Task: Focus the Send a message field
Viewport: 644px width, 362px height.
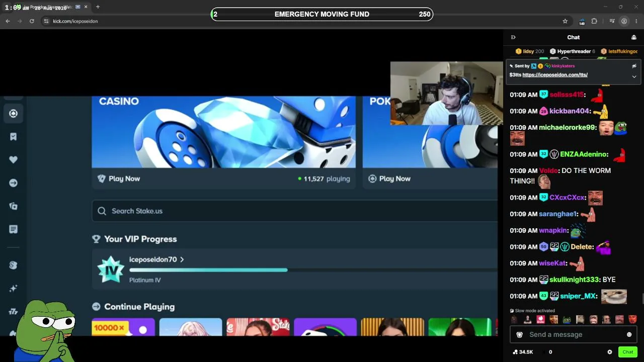Action: coord(574,334)
